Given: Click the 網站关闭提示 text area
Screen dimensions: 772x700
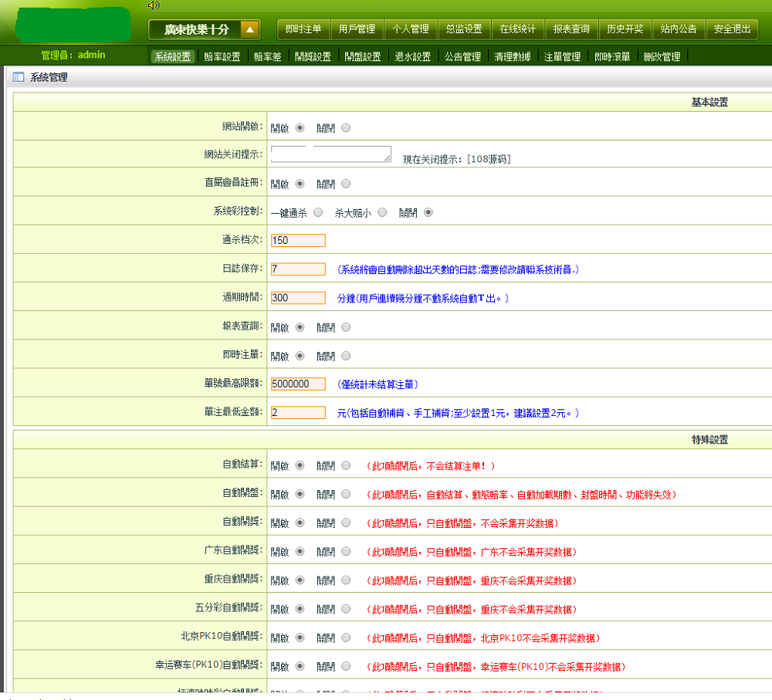Looking at the screenshot, I should (330, 154).
